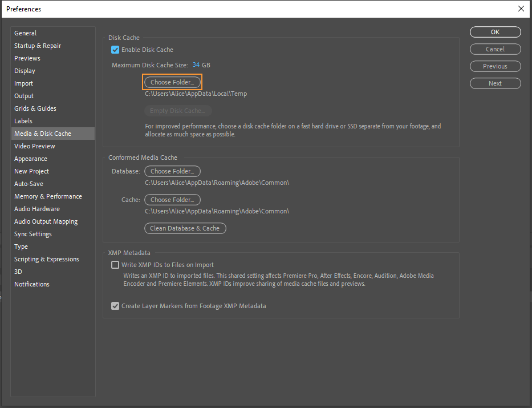Select Startup & Repair in the sidebar

(x=38, y=46)
